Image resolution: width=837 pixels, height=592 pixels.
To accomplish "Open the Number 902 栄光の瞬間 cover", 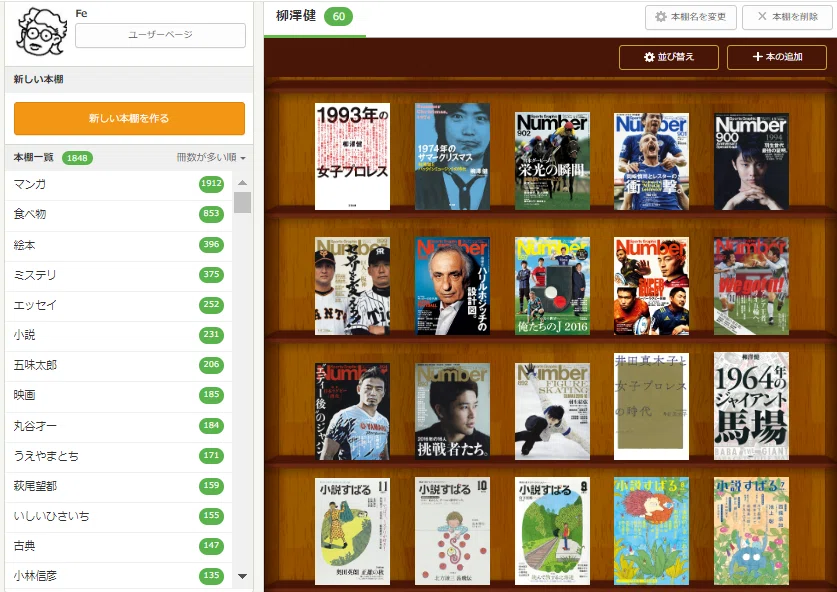I will pos(552,161).
